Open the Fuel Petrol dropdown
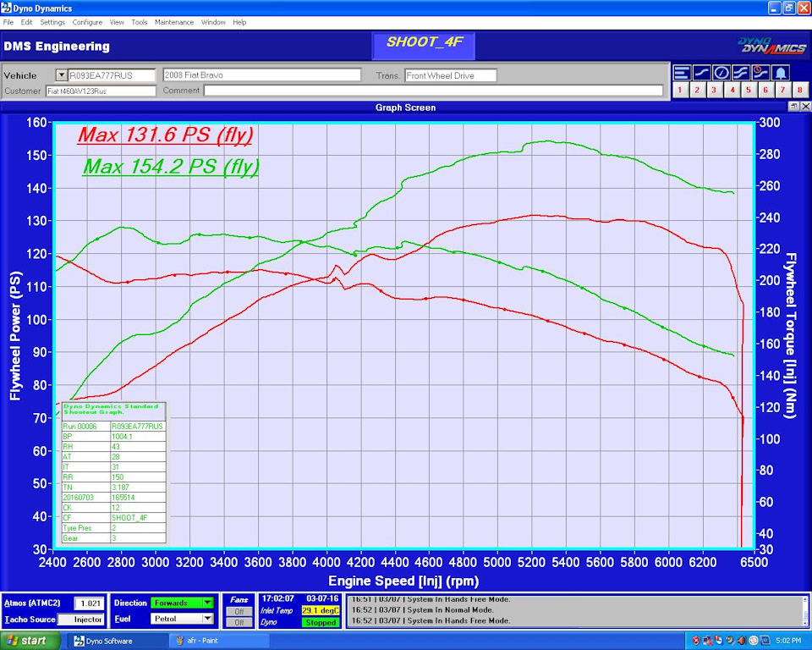 [x=207, y=619]
